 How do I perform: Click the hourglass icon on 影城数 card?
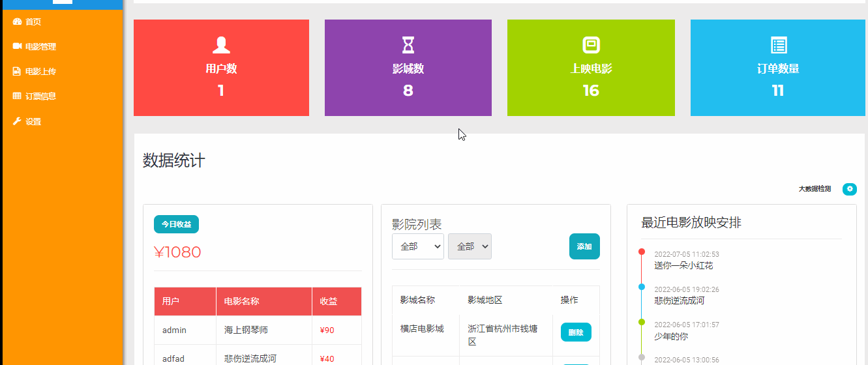point(408,45)
